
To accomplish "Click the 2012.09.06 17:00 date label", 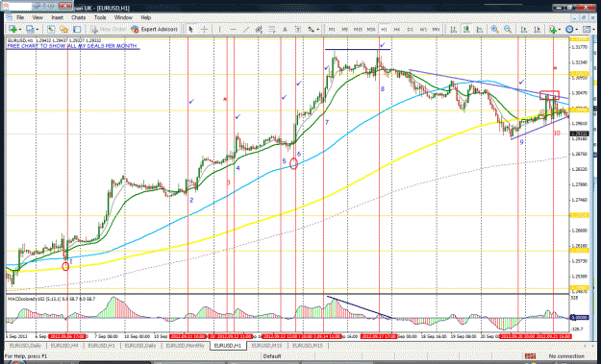I will click(66, 336).
